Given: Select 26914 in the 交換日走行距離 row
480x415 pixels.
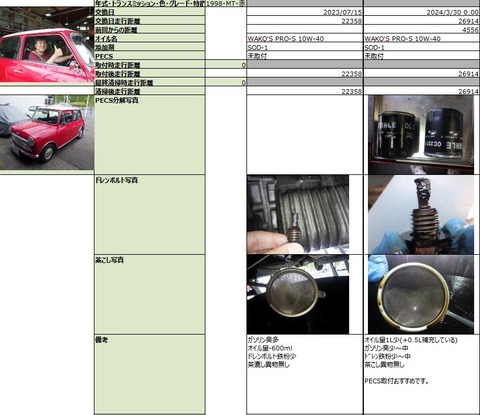Looking at the screenshot, I should click(422, 21).
